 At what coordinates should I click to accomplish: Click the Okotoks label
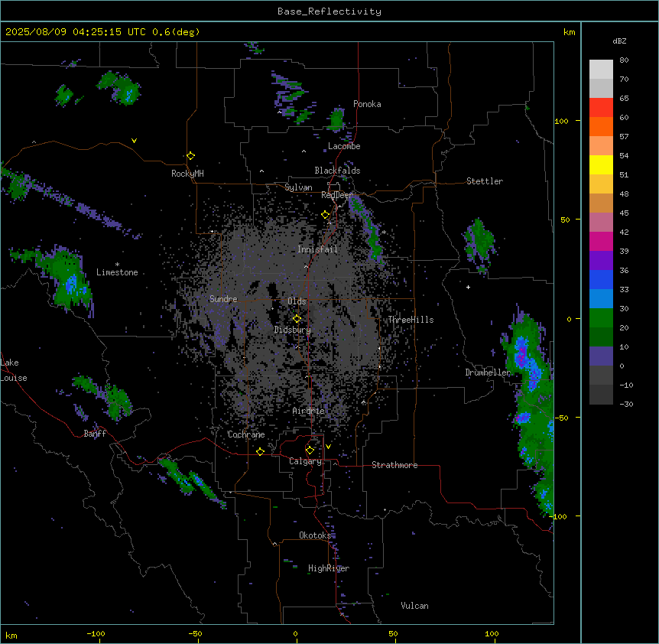315,535
